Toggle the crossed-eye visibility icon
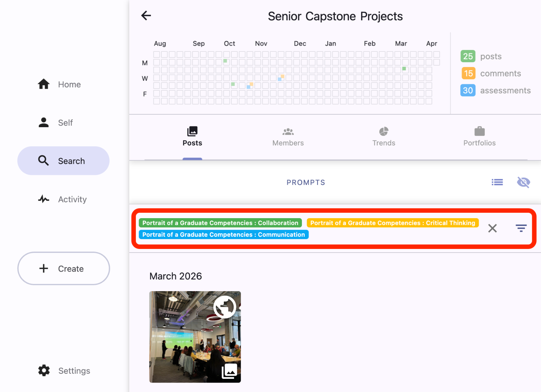Screen dimensions: 541x392 coord(523,182)
